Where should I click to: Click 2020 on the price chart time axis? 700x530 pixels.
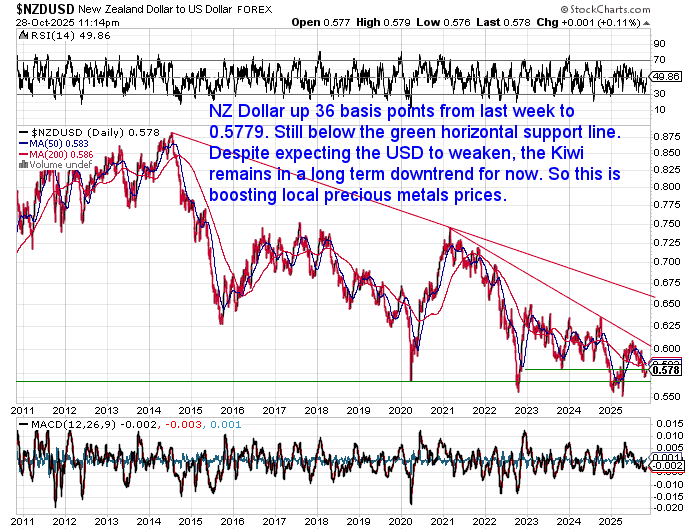tap(400, 411)
